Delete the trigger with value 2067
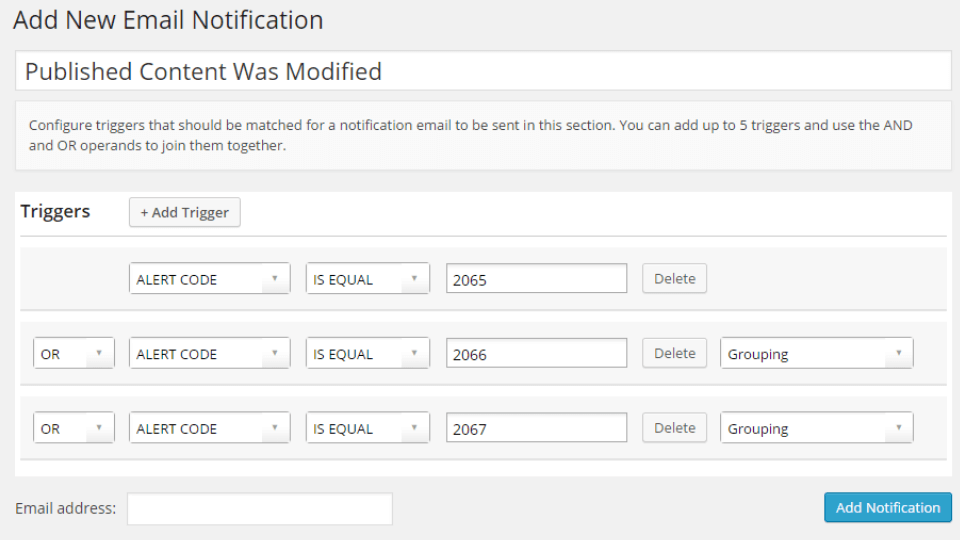 click(674, 428)
